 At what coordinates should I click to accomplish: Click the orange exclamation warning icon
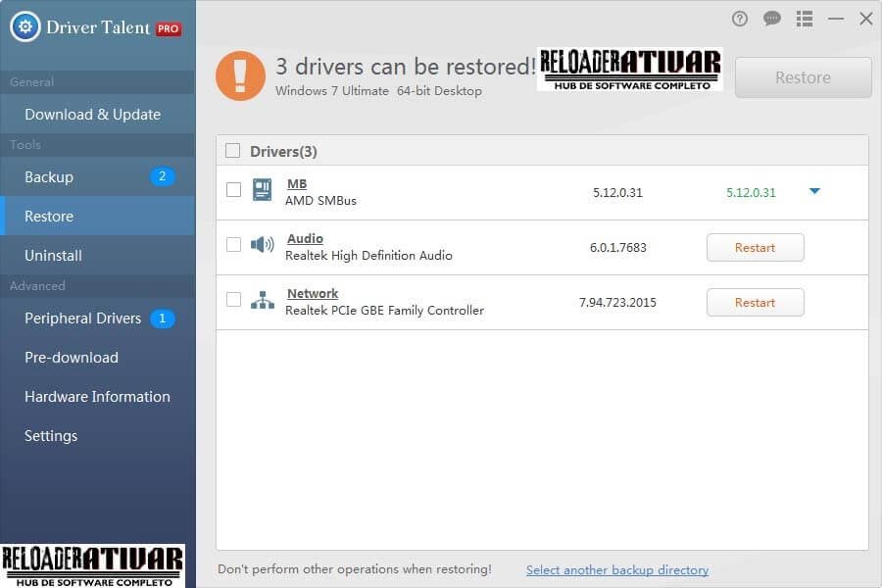point(240,76)
